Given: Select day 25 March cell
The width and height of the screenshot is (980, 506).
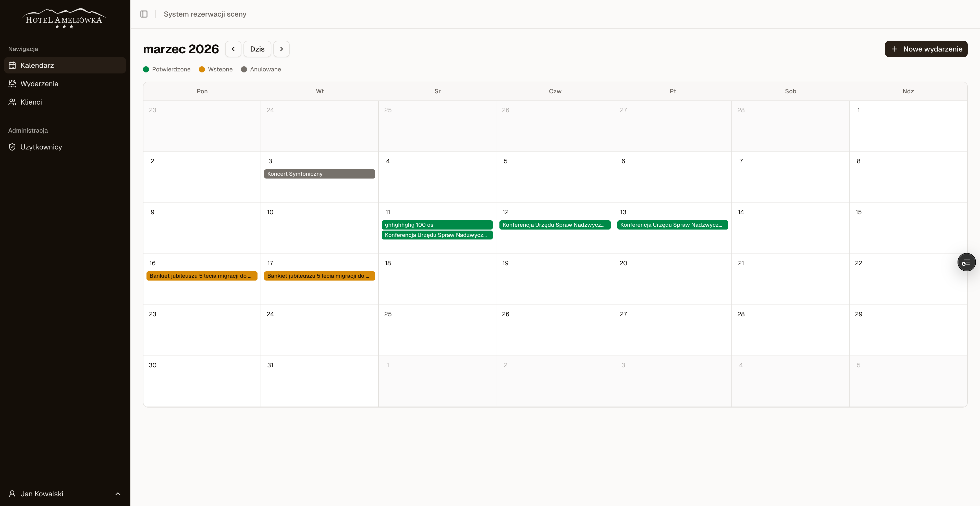Looking at the screenshot, I should 437,330.
